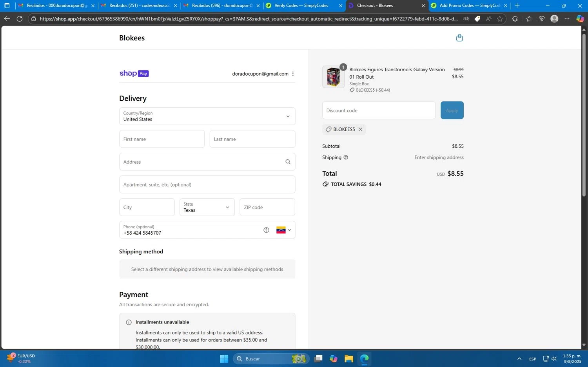Image resolution: width=588 pixels, height=367 pixels.
Task: Reload the checkout page
Action: pos(20,18)
